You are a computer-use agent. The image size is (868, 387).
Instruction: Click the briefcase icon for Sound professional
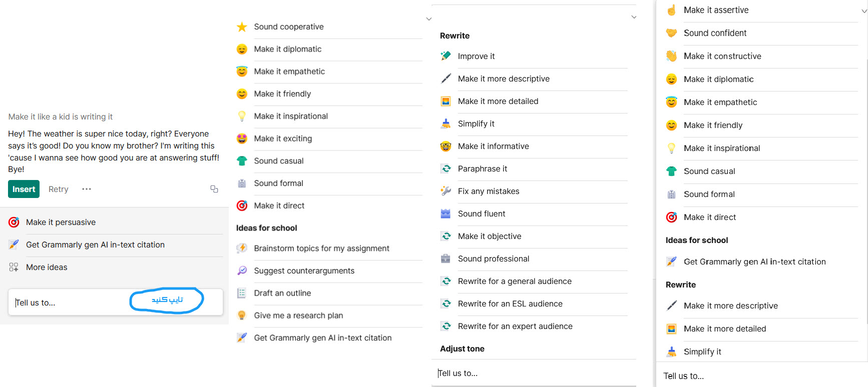(x=446, y=258)
